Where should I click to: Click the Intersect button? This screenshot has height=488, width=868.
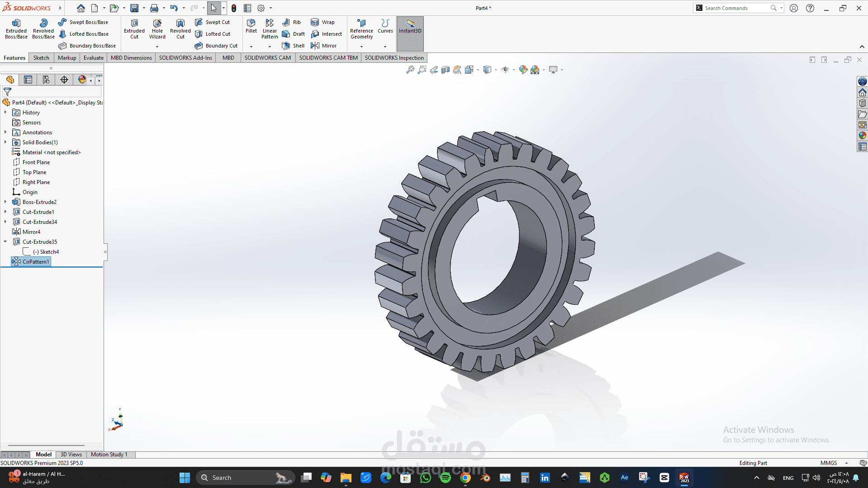coord(327,33)
